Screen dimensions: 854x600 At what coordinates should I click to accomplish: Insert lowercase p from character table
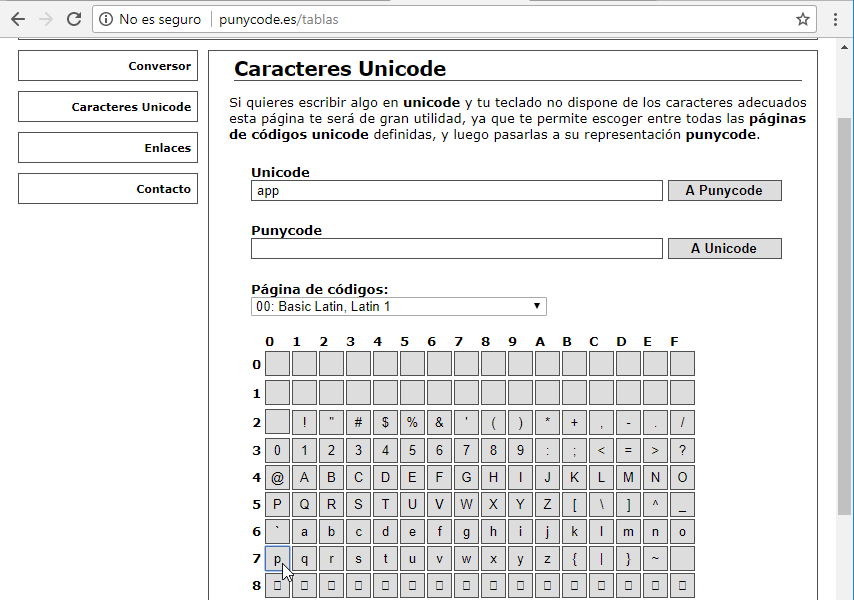pyautogui.click(x=278, y=559)
